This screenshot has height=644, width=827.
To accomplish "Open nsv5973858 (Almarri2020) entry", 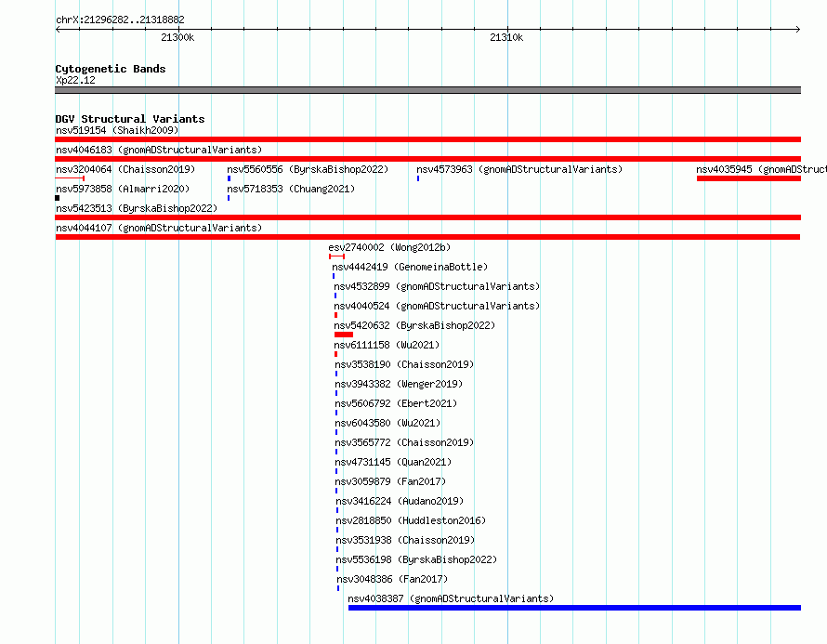I will (x=123, y=189).
